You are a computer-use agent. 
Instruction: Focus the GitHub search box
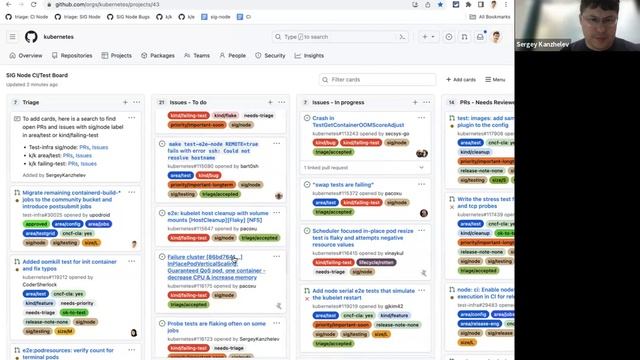[x=341, y=37]
